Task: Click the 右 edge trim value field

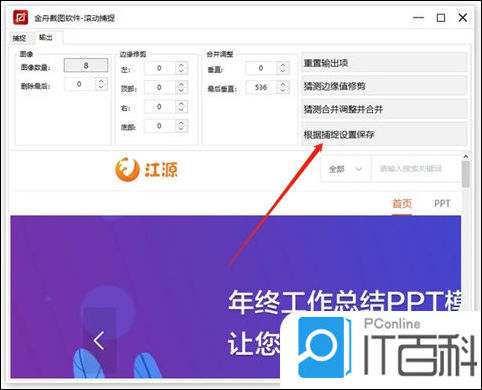Action: [159, 107]
